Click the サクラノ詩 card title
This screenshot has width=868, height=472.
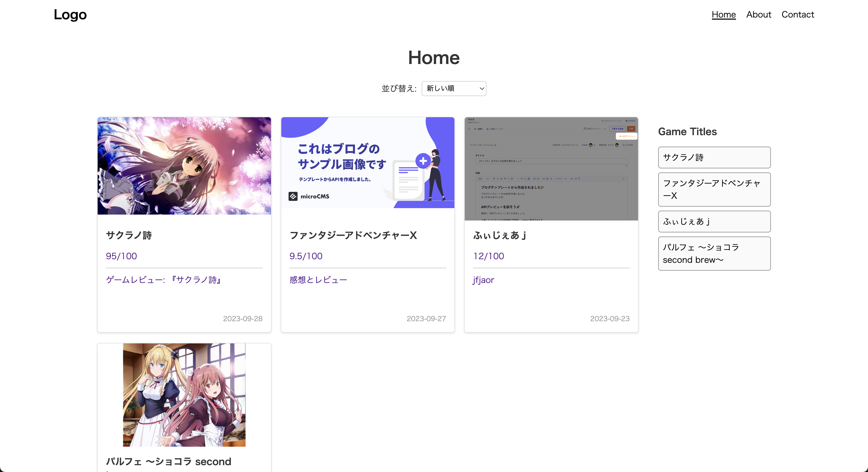(x=129, y=235)
